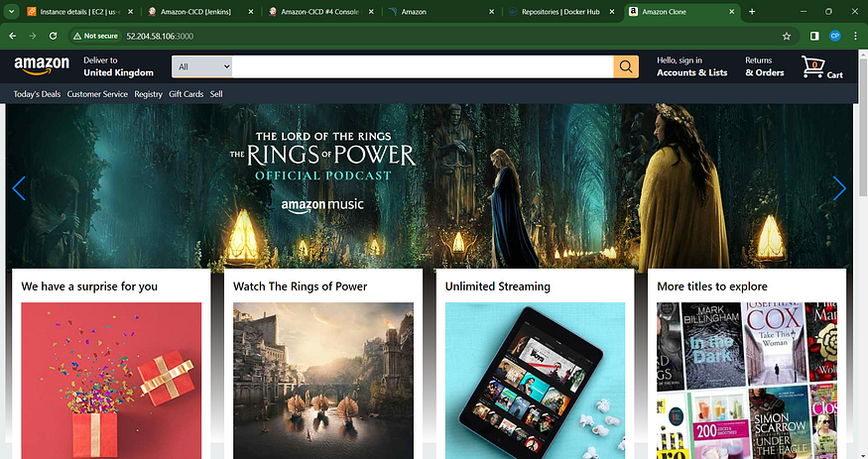
Task: Click Hello, sign in Accounts & Lists
Action: 692,66
